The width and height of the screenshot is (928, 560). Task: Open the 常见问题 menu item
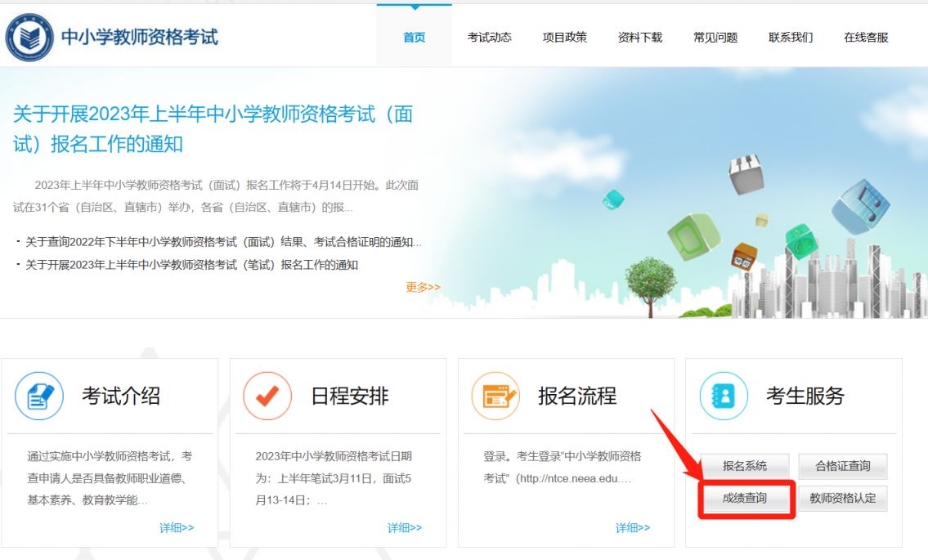click(715, 38)
